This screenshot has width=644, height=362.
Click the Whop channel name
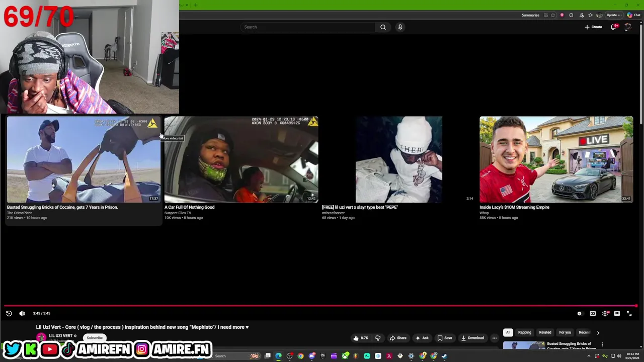(484, 213)
